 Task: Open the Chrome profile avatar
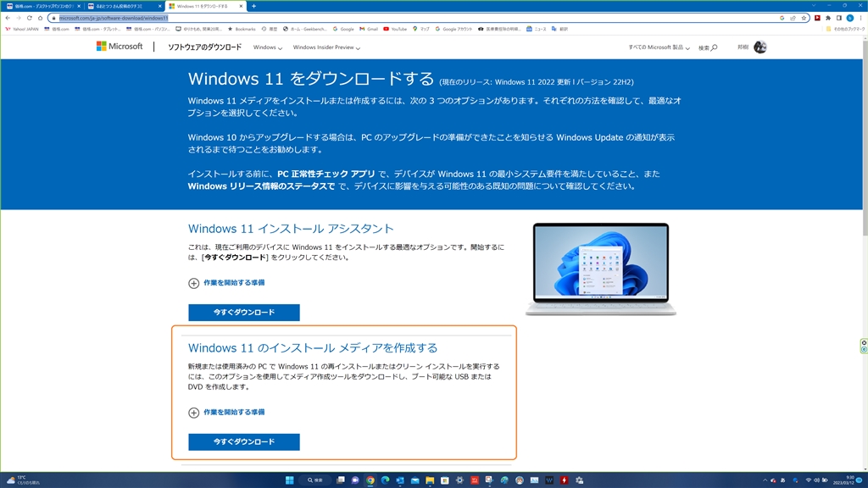pos(850,18)
